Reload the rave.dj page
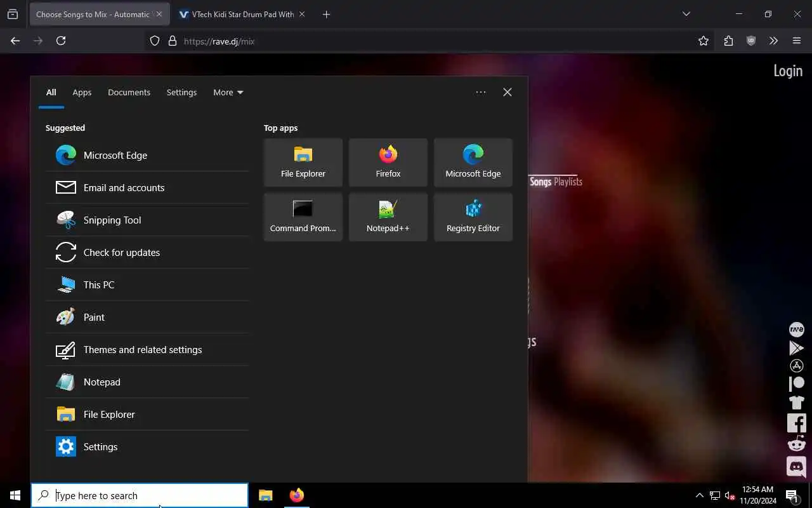 click(61, 41)
